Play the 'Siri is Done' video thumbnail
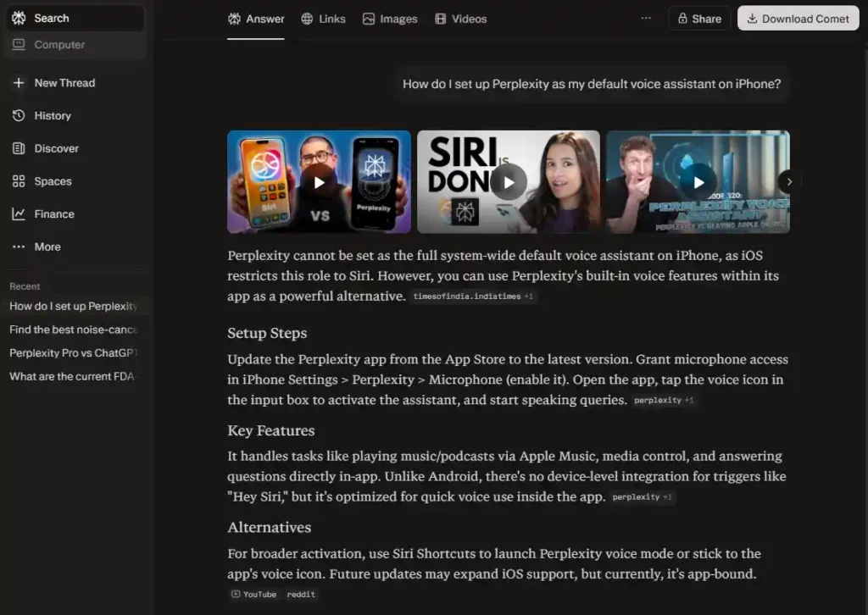 [x=509, y=181]
